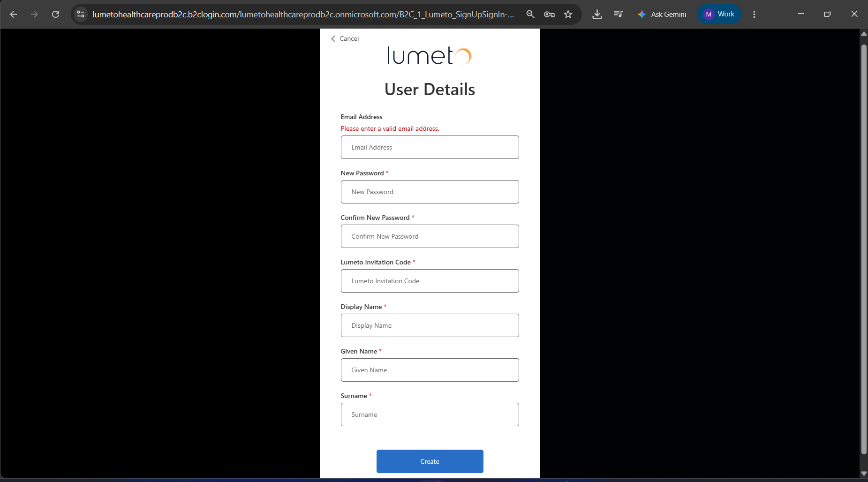The width and height of the screenshot is (868, 482).
Task: Click the address bar URL
Action: pos(303,14)
